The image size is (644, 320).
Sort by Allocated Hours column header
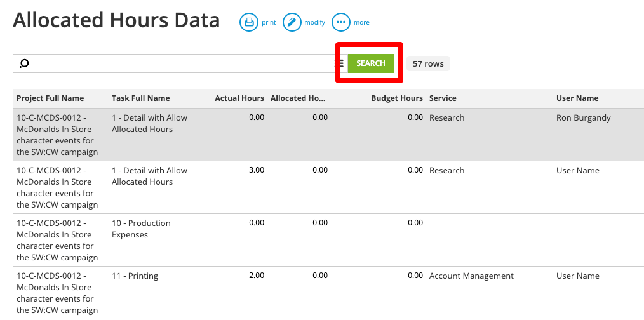(298, 98)
